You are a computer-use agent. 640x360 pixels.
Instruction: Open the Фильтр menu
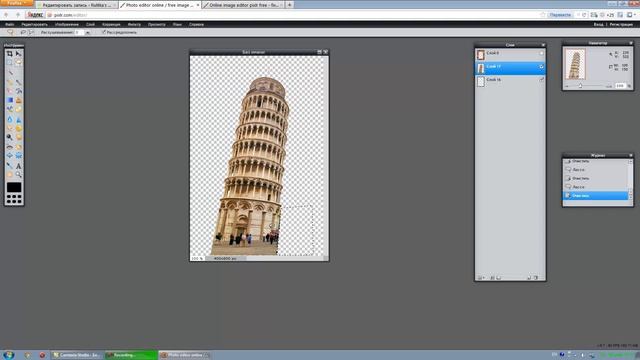pyautogui.click(x=134, y=24)
